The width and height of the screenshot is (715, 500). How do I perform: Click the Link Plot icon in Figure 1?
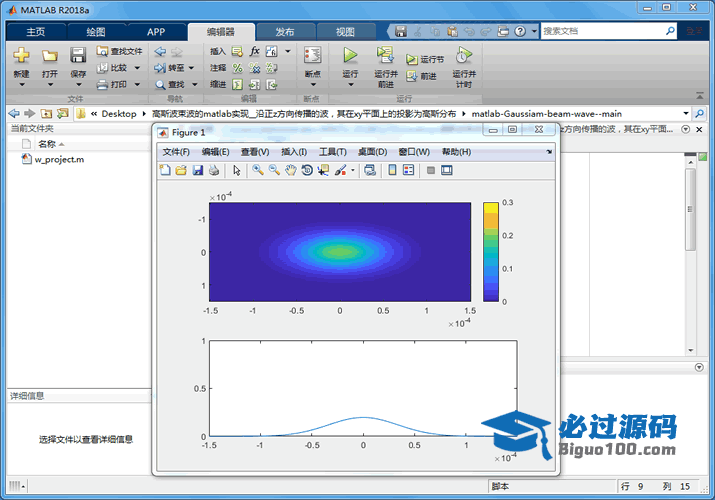point(370,170)
